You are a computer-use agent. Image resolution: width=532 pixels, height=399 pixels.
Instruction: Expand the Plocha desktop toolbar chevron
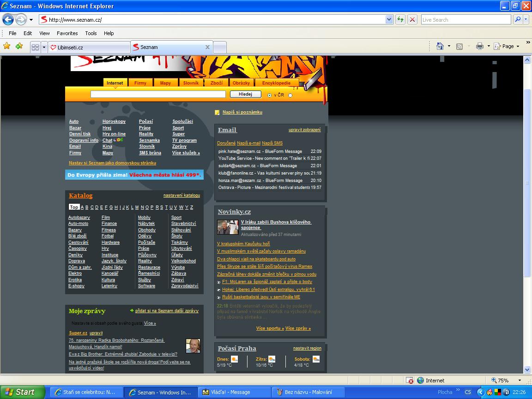point(458,390)
